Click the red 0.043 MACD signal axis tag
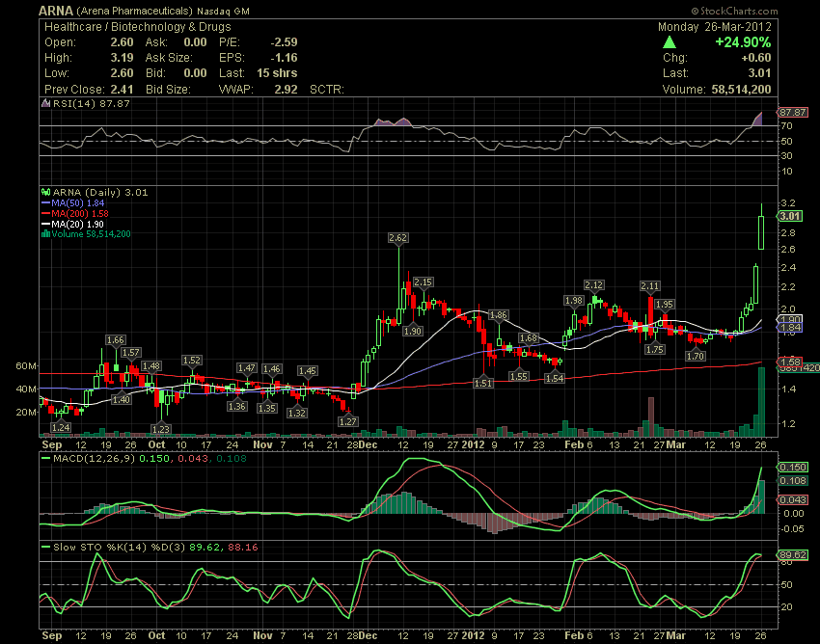820x644 pixels. coord(793,500)
